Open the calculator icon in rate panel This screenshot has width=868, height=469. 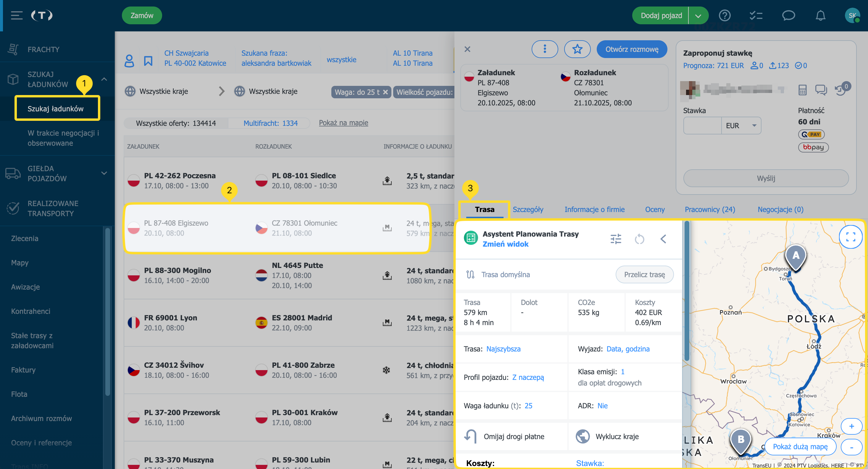(802, 90)
